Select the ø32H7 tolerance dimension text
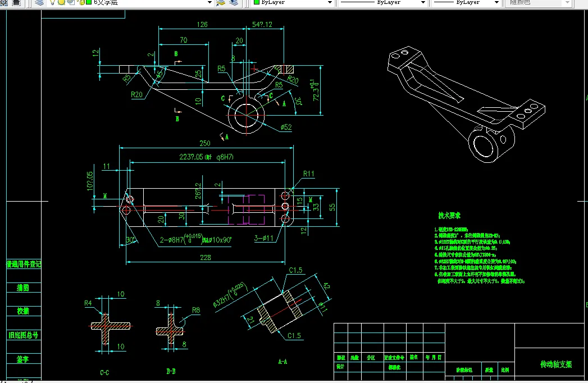Screen dimensions: 588x383 tap(230, 295)
